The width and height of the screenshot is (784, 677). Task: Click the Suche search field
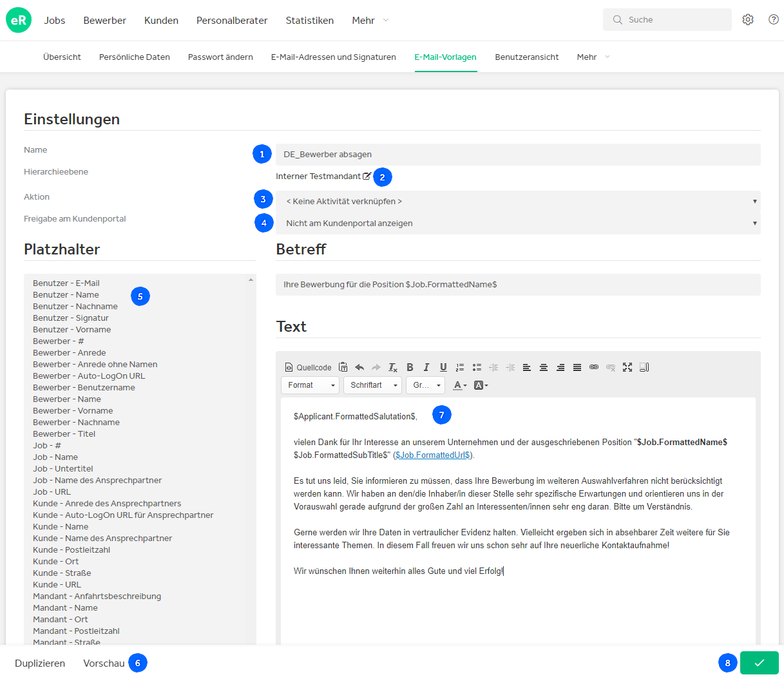click(667, 20)
